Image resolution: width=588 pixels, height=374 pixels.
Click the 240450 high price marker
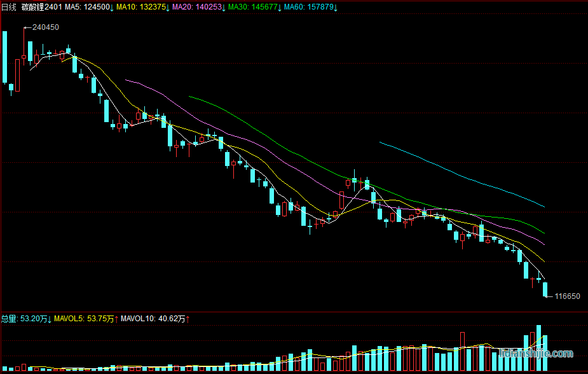pos(45,27)
